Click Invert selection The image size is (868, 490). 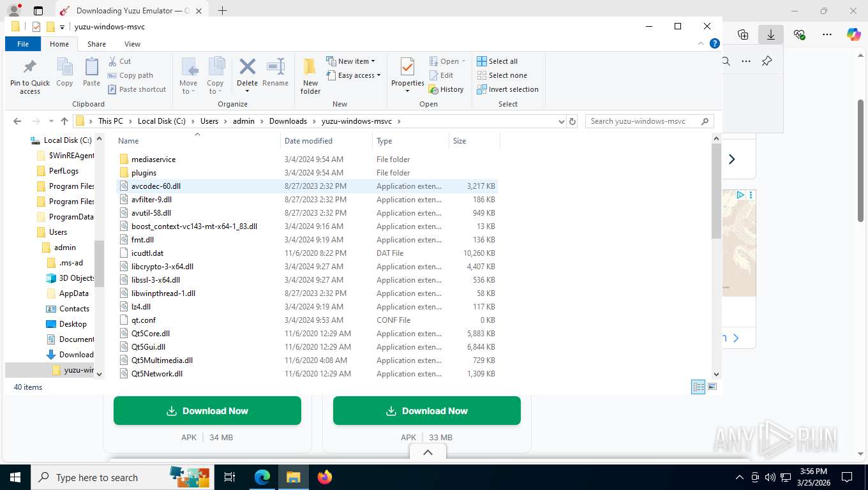[x=508, y=89]
